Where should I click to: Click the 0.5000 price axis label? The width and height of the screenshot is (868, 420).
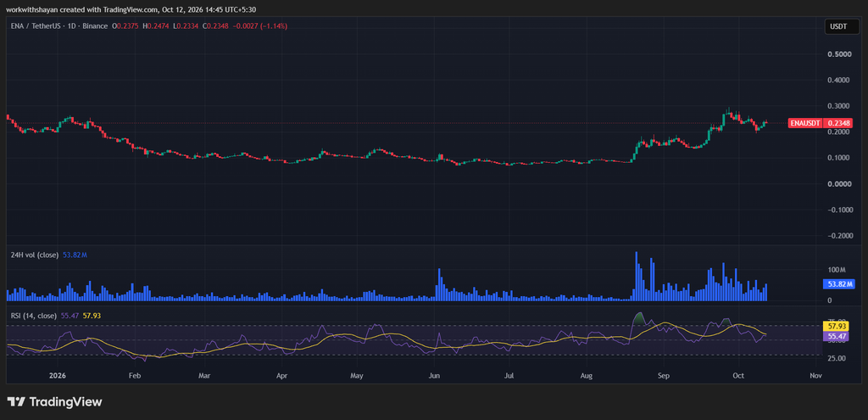point(840,54)
